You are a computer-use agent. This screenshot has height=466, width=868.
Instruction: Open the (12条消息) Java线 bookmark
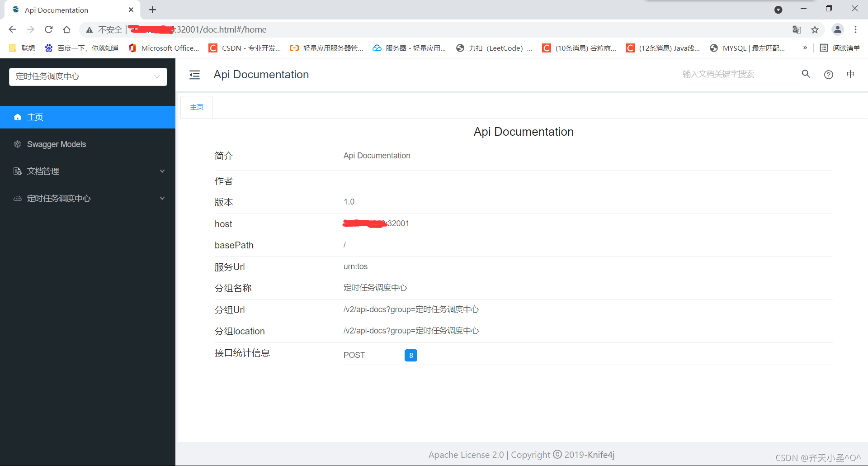pos(663,48)
